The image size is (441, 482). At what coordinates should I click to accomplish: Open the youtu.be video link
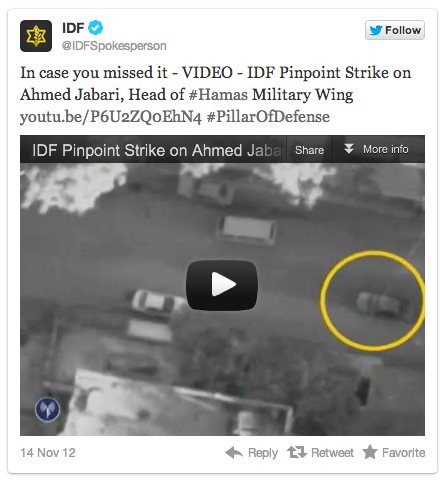point(111,117)
